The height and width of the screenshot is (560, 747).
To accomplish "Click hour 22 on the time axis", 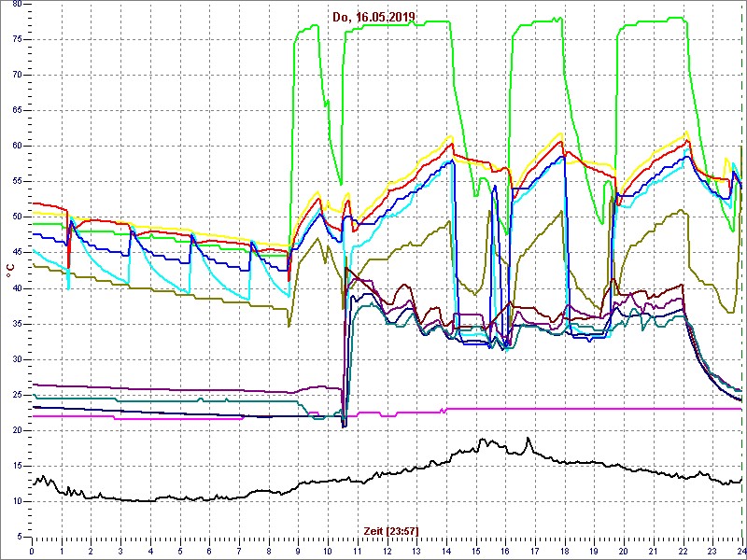I will click(x=683, y=553).
